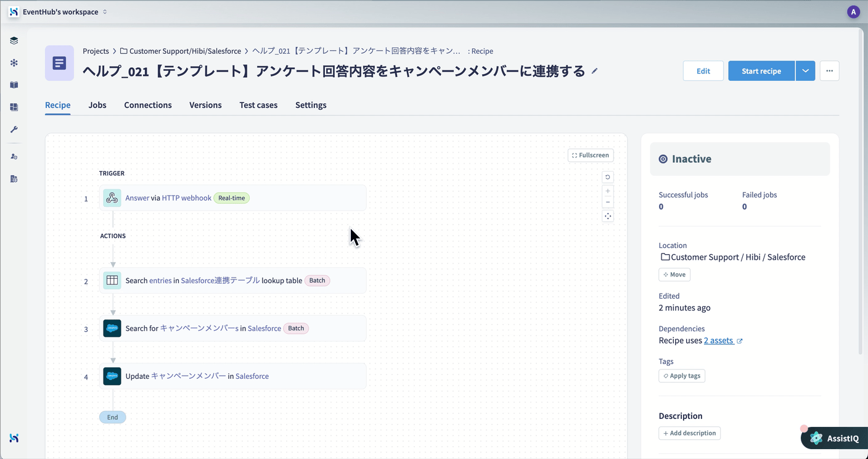
Task: Click the HTTP webhook link in step 1
Action: [x=186, y=198]
